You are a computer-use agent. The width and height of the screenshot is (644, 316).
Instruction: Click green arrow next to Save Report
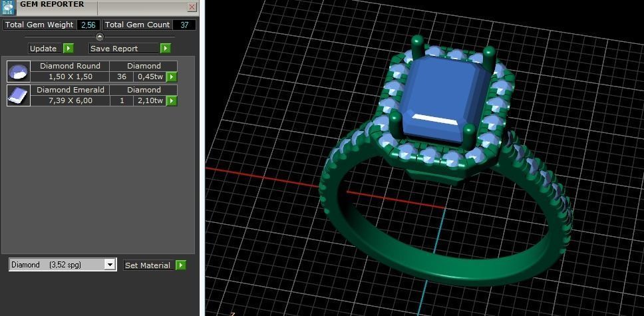point(165,49)
